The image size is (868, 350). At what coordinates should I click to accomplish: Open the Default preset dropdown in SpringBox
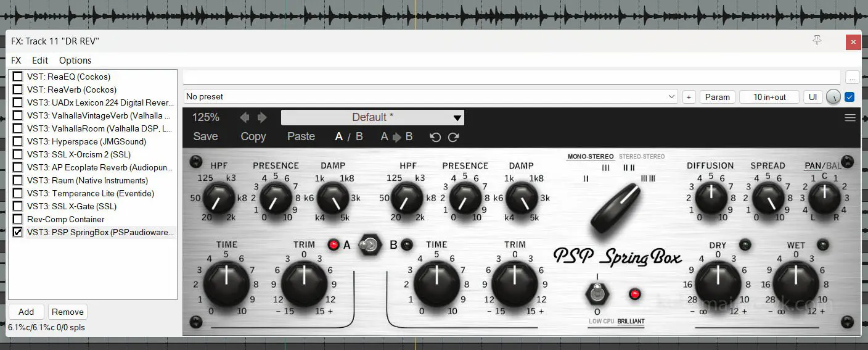372,117
